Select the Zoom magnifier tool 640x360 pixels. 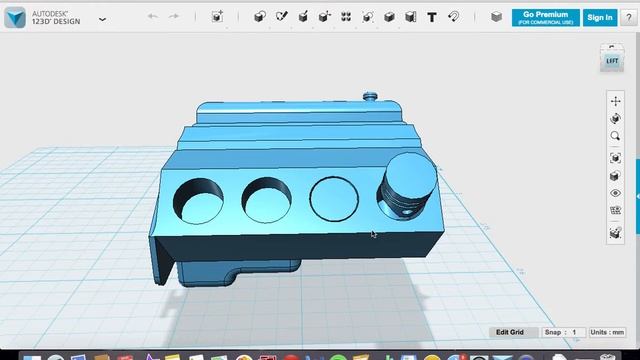point(616,136)
